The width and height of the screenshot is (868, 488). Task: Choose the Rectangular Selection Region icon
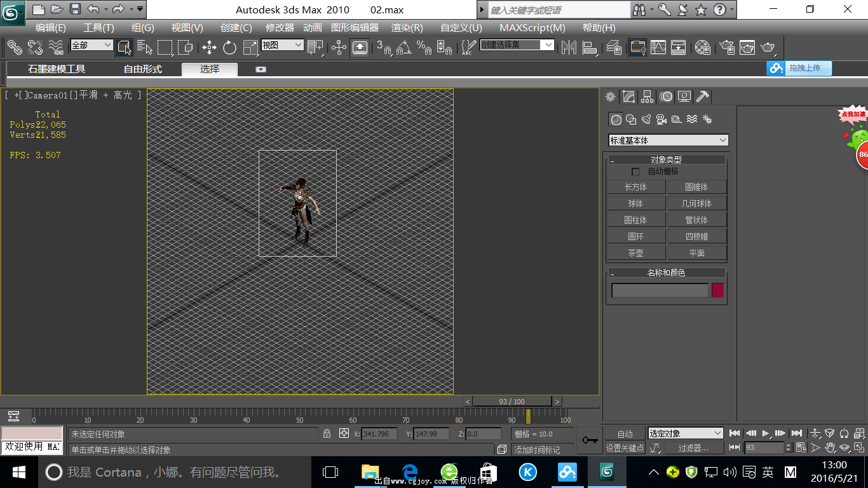pos(165,47)
